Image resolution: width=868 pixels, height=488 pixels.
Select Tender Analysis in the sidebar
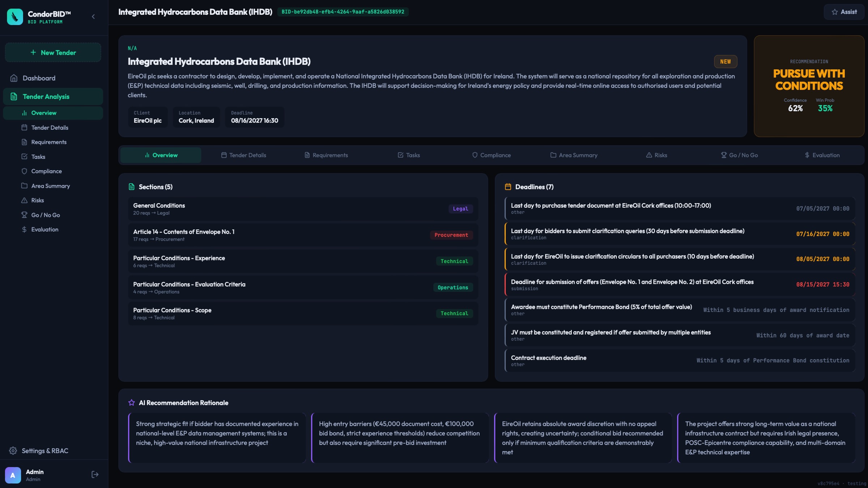coord(53,97)
